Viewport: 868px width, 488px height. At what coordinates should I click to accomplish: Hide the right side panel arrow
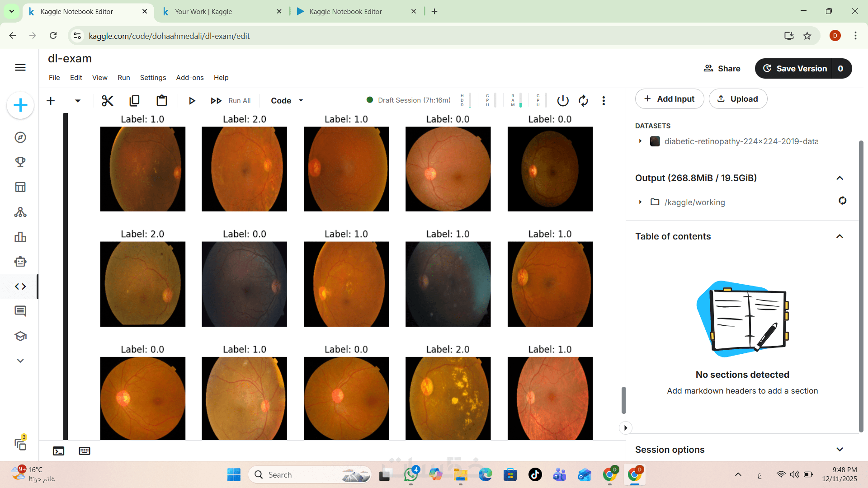(x=625, y=427)
